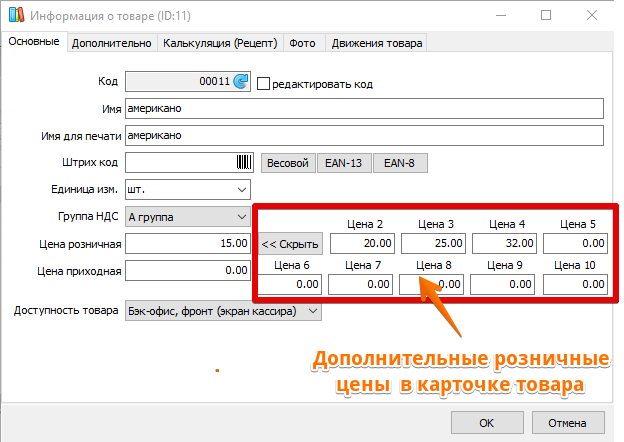Click the Цена 7 price field
Viewport: 624px width, 442px height.
point(361,284)
